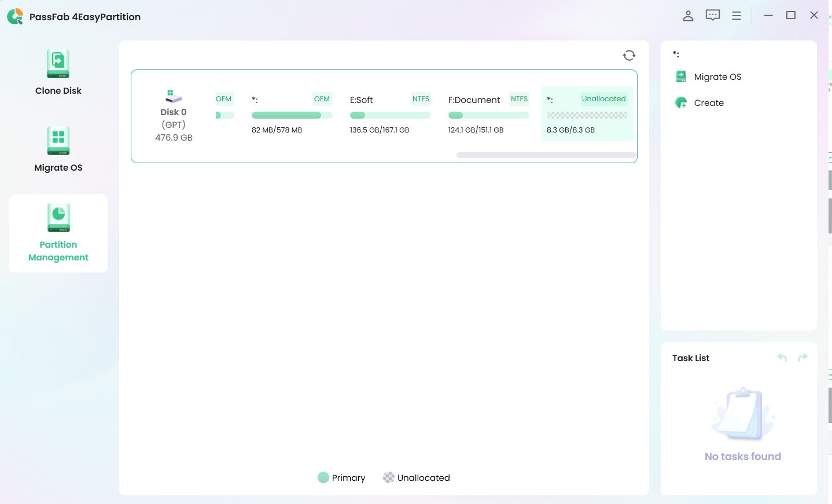832x504 pixels.
Task: Refresh the disk information
Action: pyautogui.click(x=629, y=55)
